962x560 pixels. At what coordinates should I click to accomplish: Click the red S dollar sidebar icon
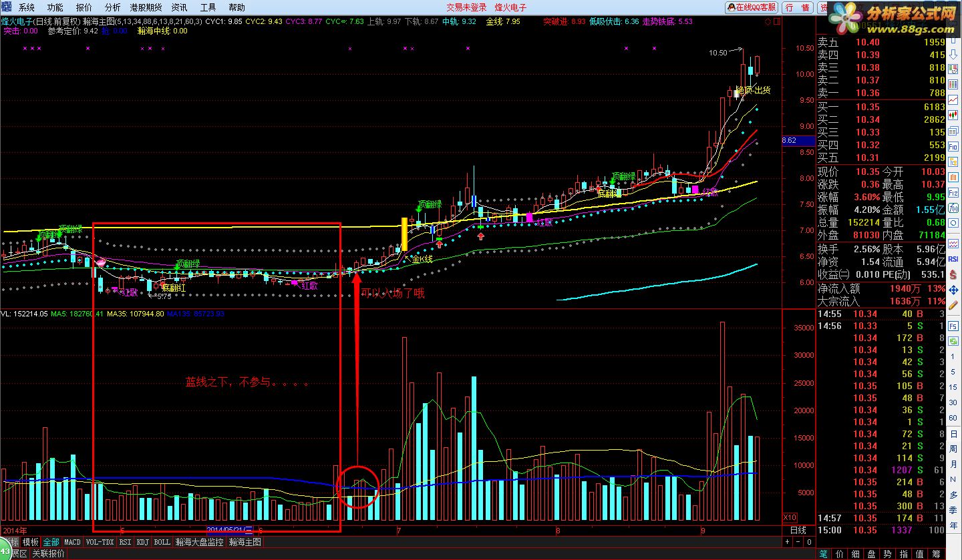[954, 274]
